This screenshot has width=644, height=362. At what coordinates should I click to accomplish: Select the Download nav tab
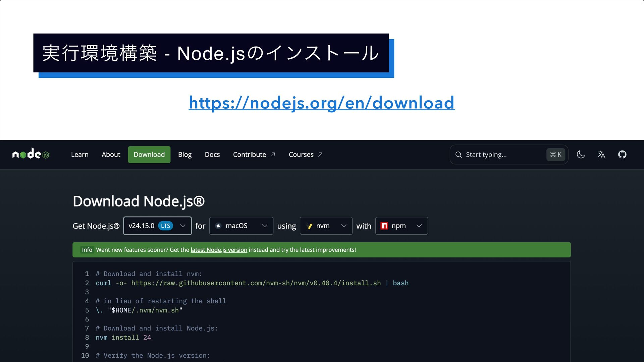pyautogui.click(x=149, y=155)
